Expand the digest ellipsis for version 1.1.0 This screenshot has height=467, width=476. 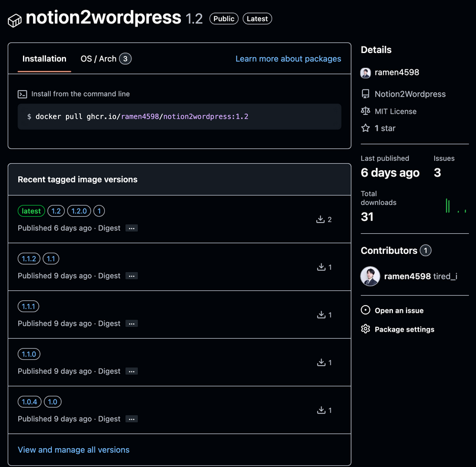click(x=131, y=371)
